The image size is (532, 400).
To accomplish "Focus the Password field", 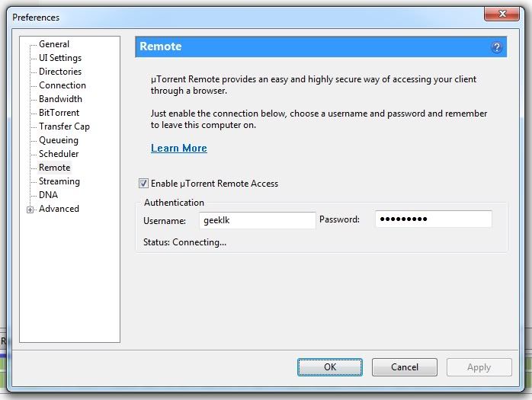I will click(x=433, y=219).
